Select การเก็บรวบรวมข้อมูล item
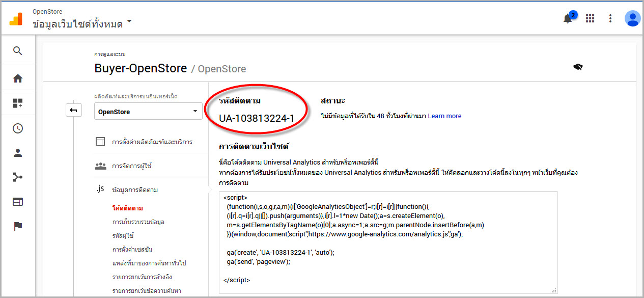The image size is (644, 298). coord(138,222)
